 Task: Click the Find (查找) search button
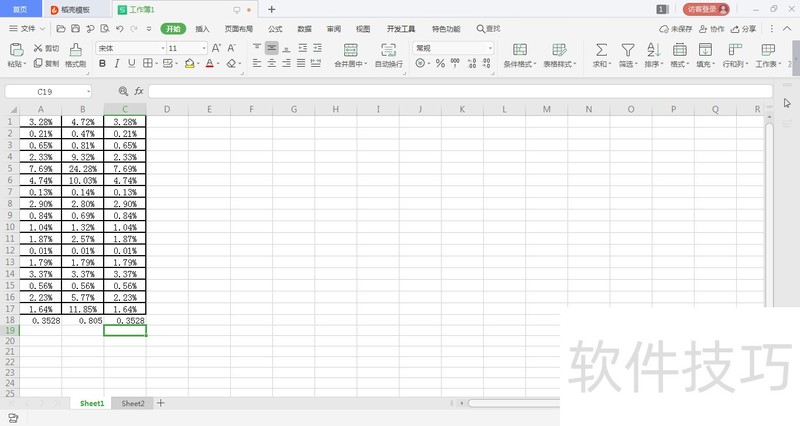tap(488, 29)
